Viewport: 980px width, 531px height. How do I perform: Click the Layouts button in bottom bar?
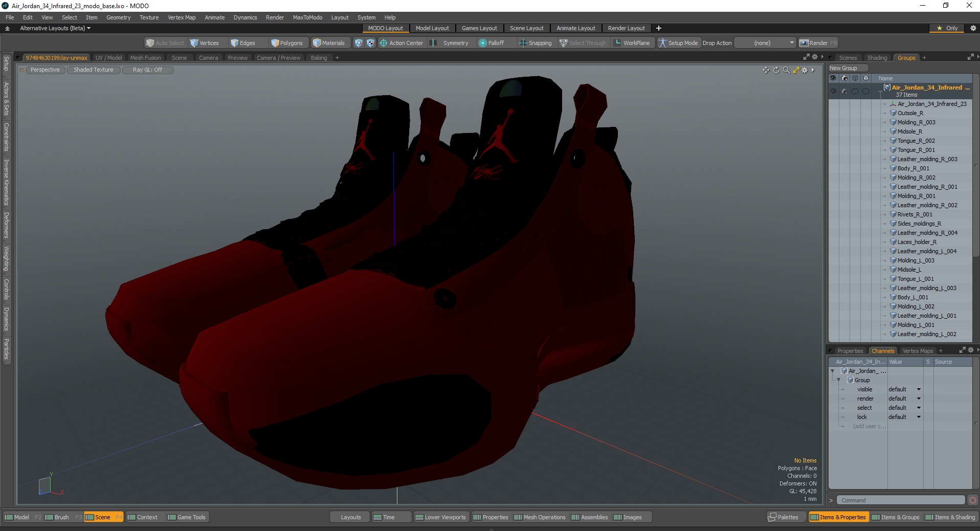coord(350,517)
